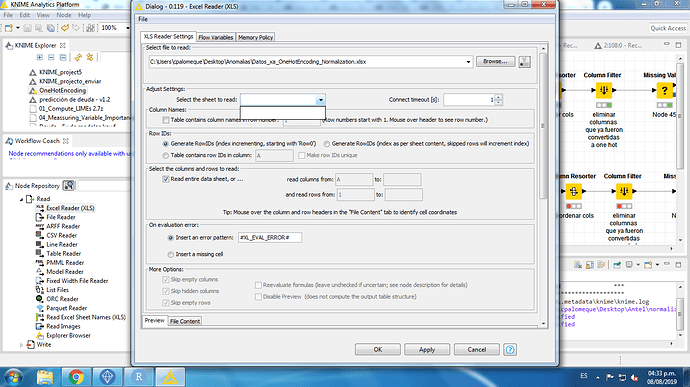Open XLS Reader Settings tab

168,37
